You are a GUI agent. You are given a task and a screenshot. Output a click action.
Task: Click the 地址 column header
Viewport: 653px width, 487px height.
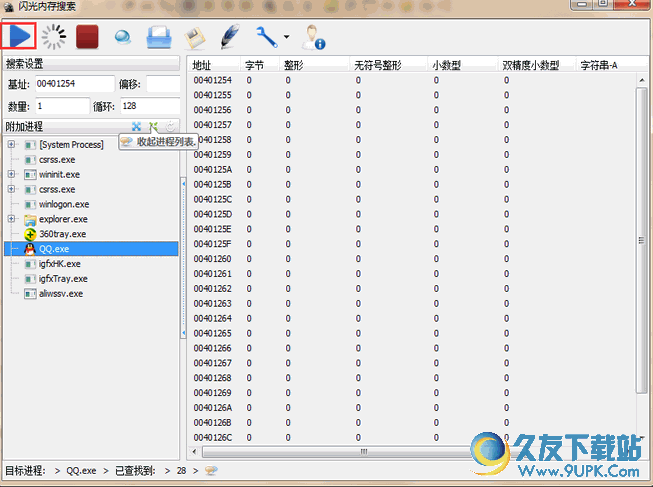coord(214,65)
